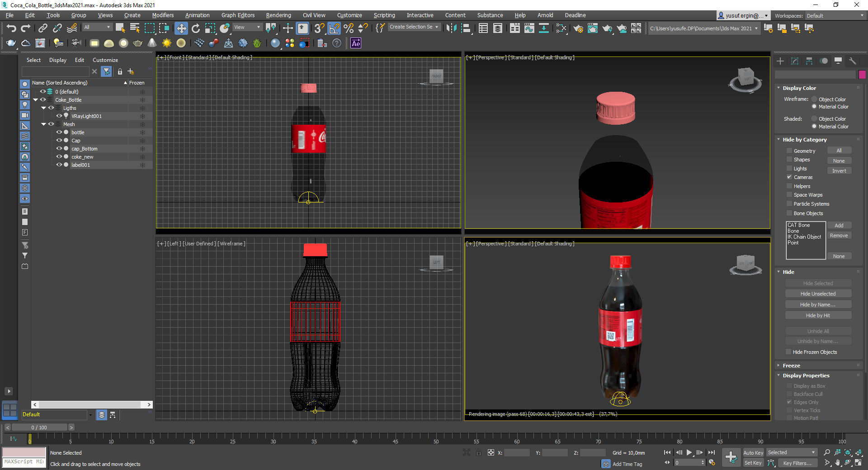Select Wireframe Object Color radio button

(x=814, y=99)
